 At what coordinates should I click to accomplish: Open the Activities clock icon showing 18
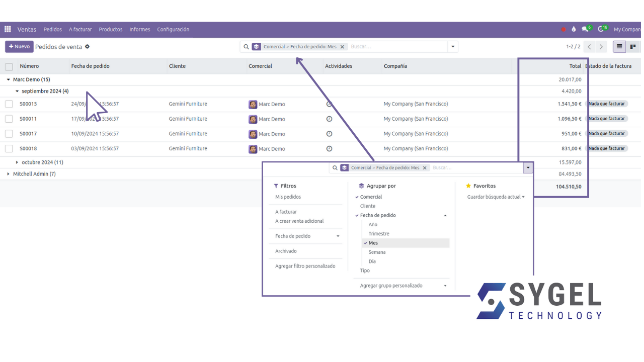pos(602,29)
